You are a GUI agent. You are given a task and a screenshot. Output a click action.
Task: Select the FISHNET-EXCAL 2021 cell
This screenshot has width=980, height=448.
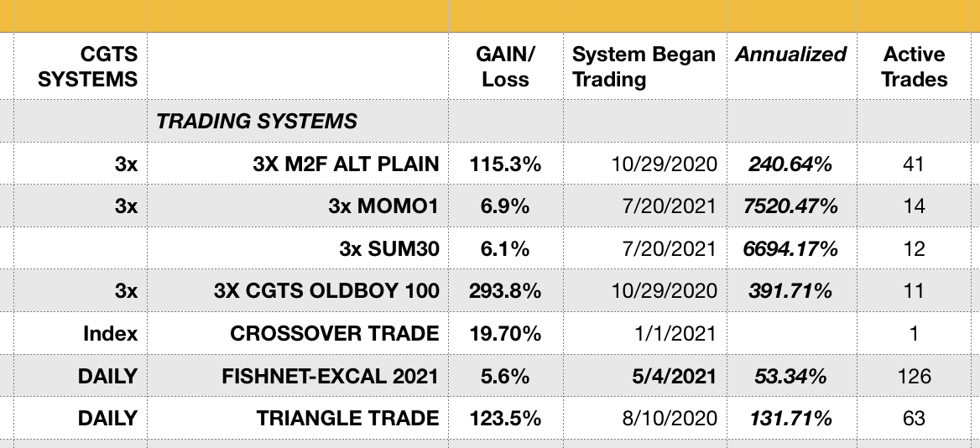(330, 375)
